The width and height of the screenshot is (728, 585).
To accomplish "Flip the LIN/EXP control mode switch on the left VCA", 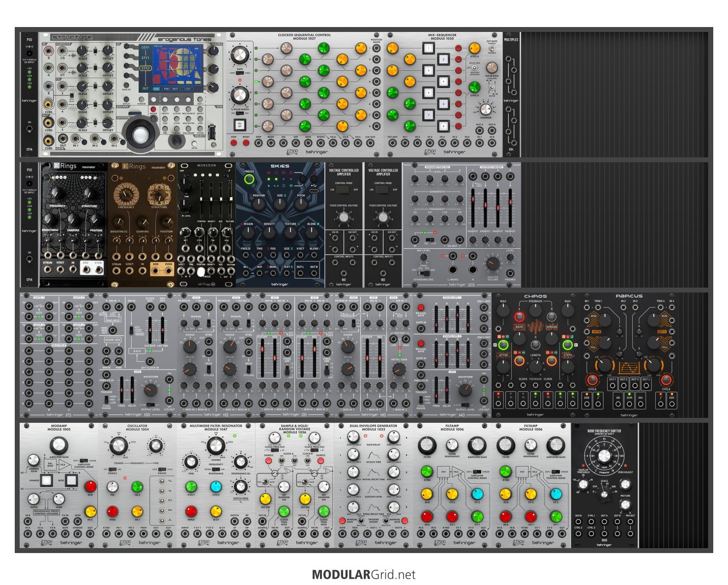I will (x=344, y=189).
